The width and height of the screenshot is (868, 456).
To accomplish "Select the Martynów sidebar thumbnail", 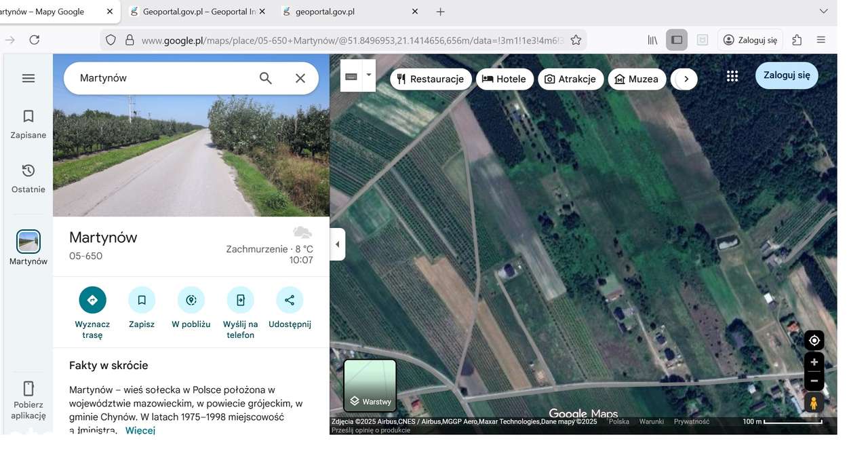I will pyautogui.click(x=28, y=242).
